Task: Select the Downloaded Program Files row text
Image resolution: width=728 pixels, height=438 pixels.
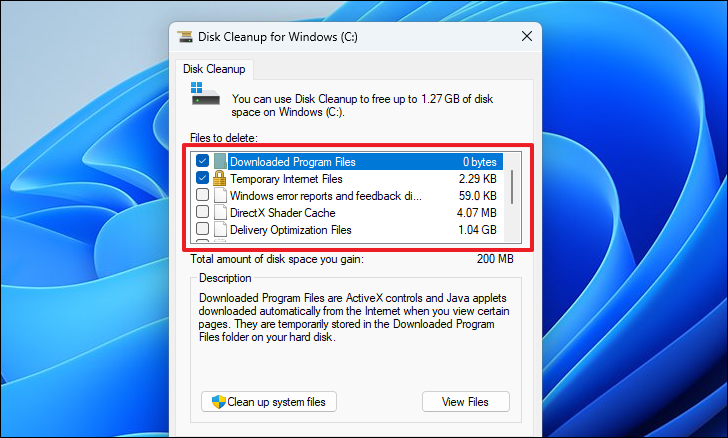Action: (293, 162)
